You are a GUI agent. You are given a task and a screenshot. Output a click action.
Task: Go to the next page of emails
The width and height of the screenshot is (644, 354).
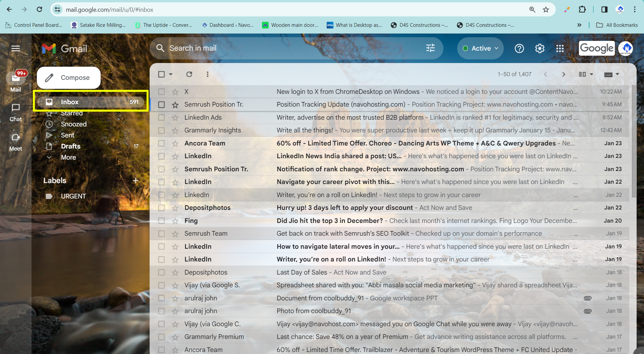pos(563,74)
